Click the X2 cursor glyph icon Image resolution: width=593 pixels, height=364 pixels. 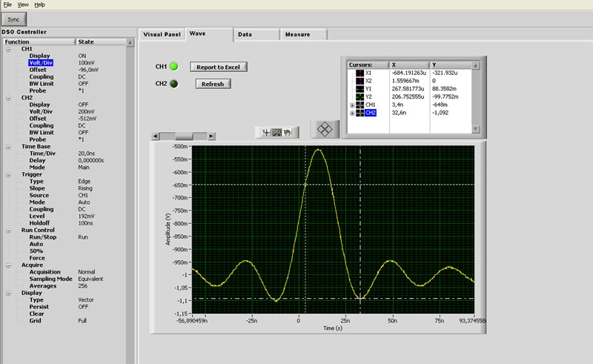pos(360,81)
